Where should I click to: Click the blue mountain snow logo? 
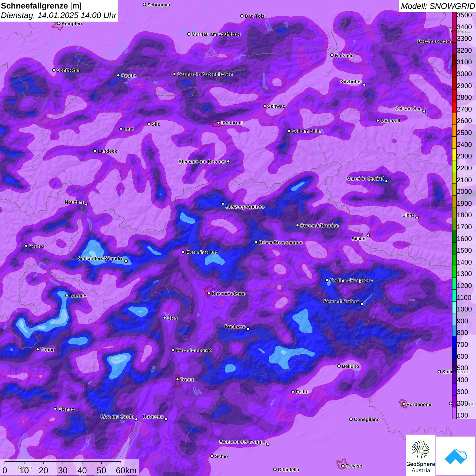456,456
